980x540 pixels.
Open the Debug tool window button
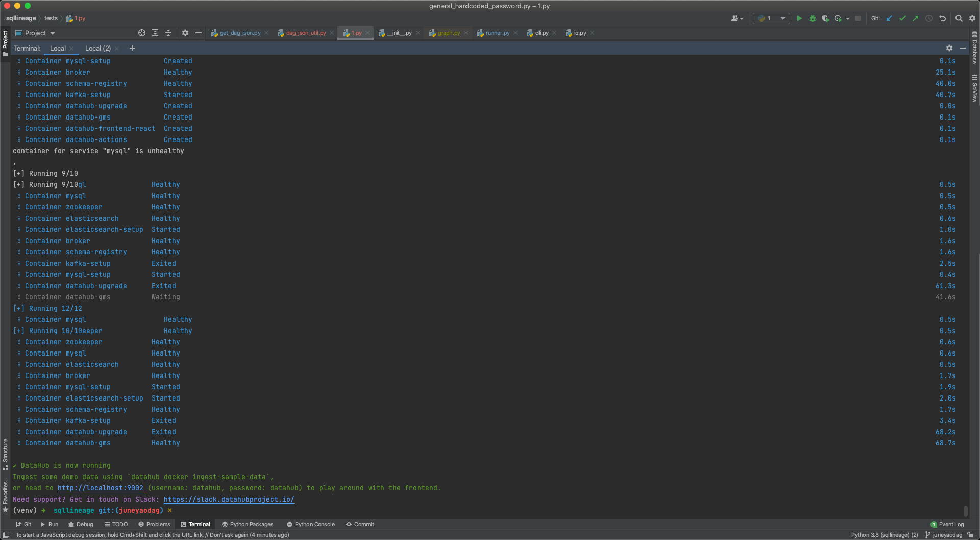tap(81, 524)
